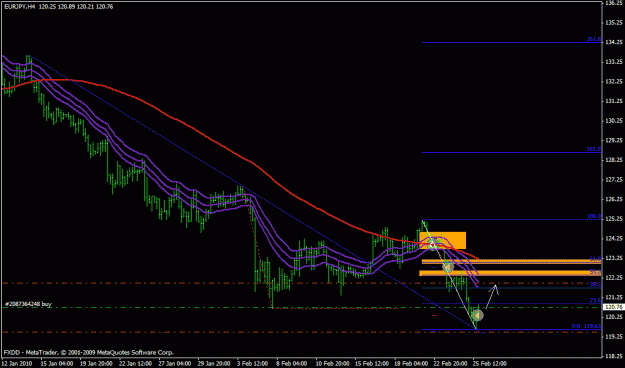Select the orange rectangle zone near 124.25
This screenshot has width=625, height=368.
point(442,240)
